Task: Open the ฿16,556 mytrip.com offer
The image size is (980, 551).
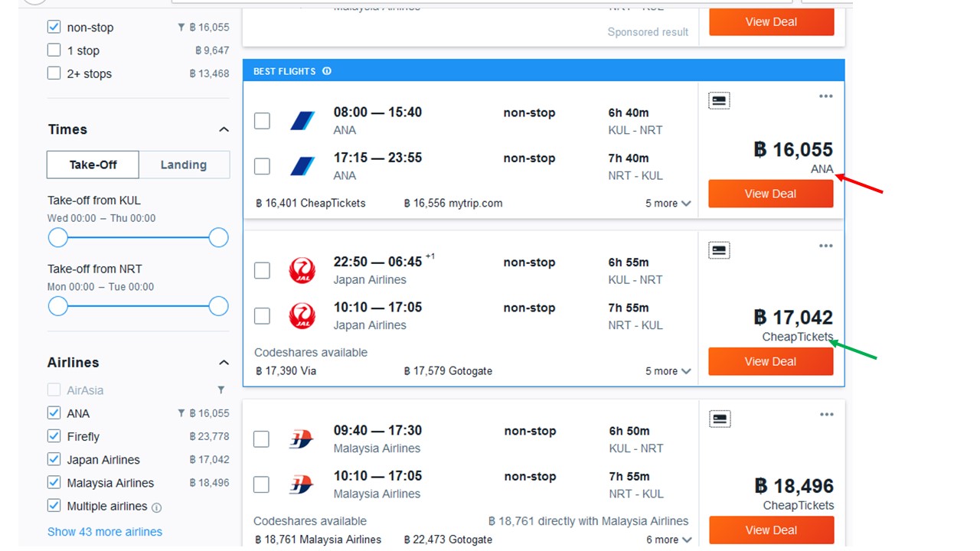Action: tap(453, 204)
